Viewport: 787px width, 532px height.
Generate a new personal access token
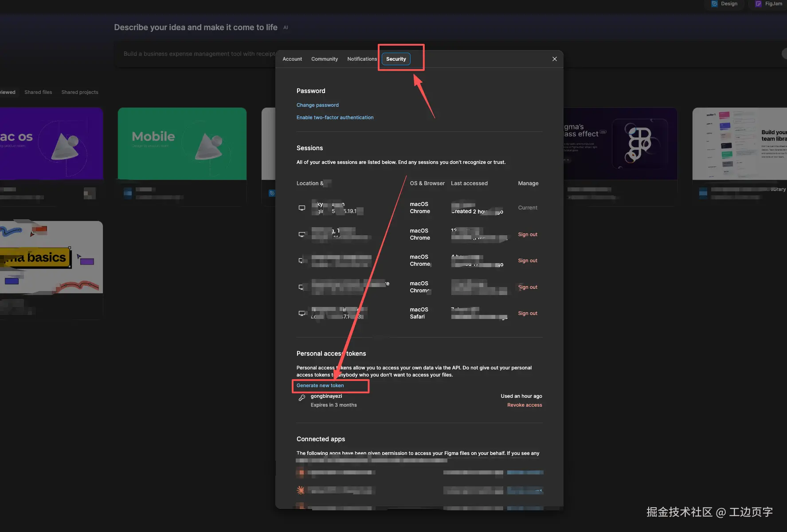click(x=320, y=385)
